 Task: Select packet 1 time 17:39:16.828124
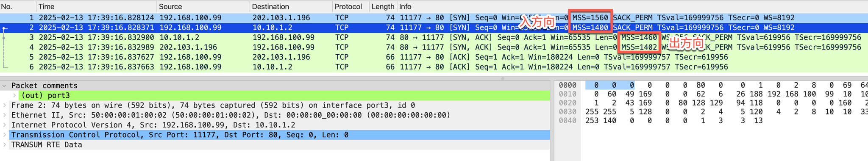96,18
